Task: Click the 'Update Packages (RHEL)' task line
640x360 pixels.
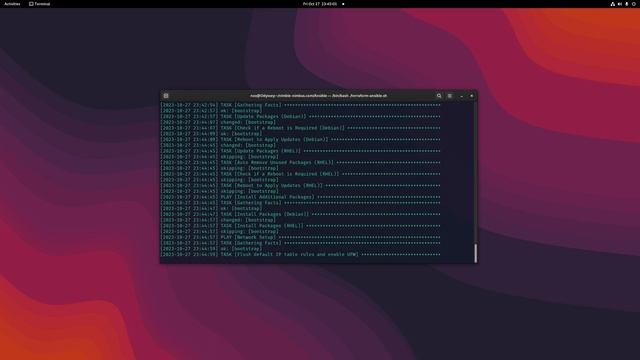Action: coord(300,151)
